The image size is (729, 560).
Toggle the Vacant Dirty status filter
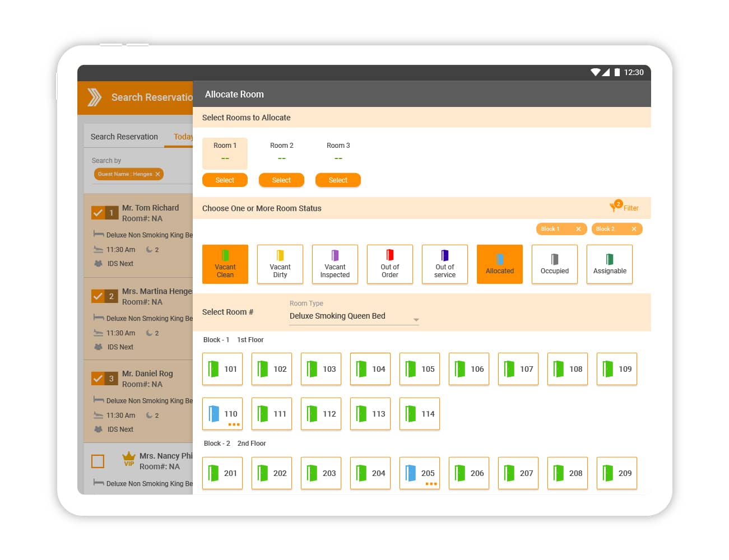[280, 264]
